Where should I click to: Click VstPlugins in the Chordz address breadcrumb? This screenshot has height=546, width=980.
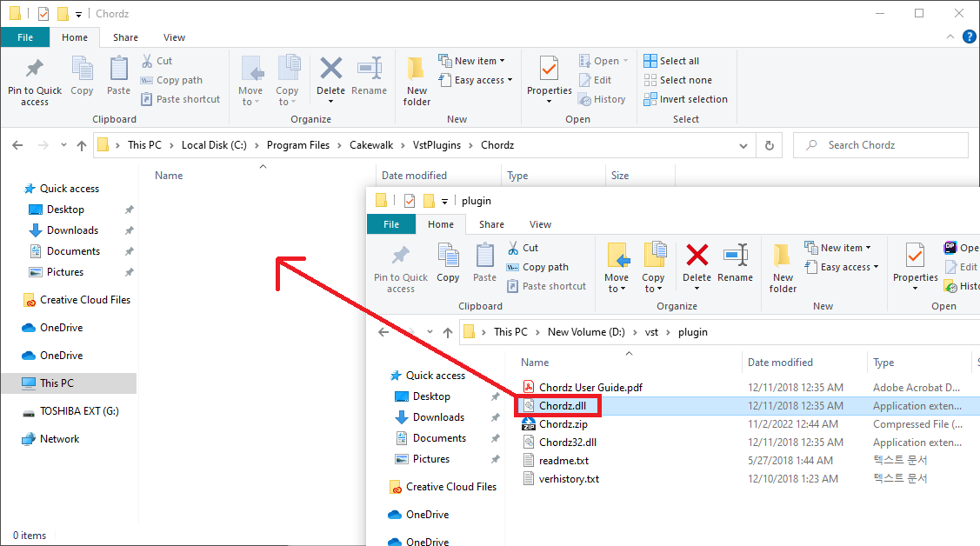(x=437, y=145)
